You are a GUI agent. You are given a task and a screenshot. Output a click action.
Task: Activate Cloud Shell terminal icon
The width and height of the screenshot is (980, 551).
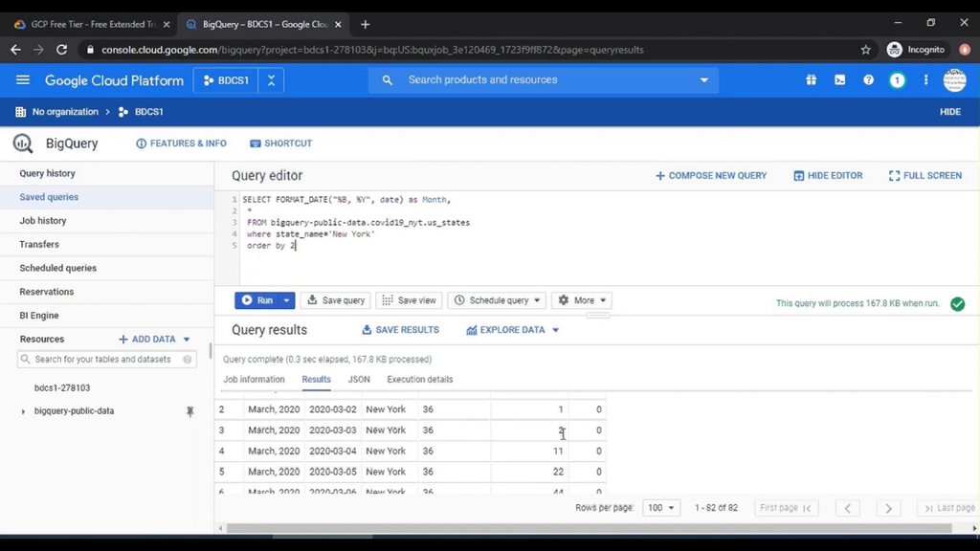tap(839, 80)
